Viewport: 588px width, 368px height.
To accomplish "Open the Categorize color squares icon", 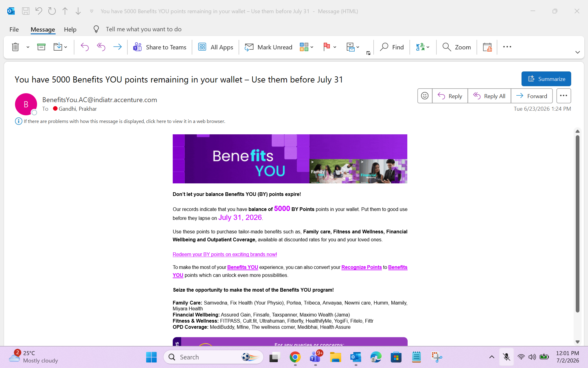I will (x=304, y=47).
